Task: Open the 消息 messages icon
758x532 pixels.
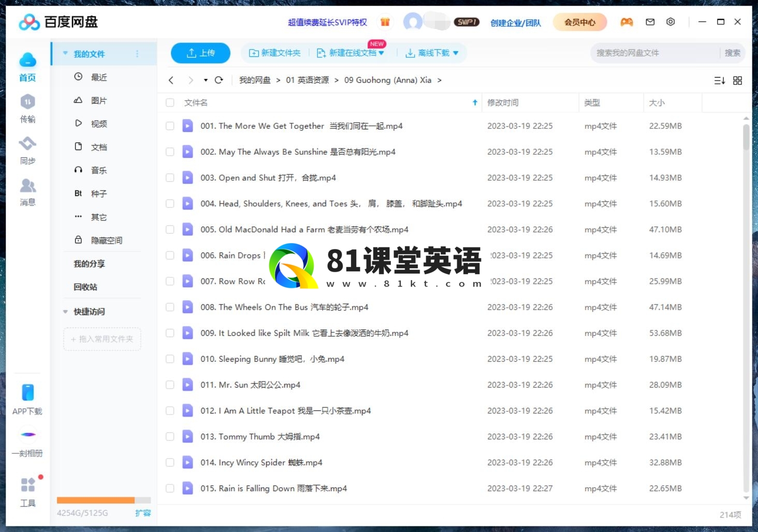Action: tap(28, 185)
